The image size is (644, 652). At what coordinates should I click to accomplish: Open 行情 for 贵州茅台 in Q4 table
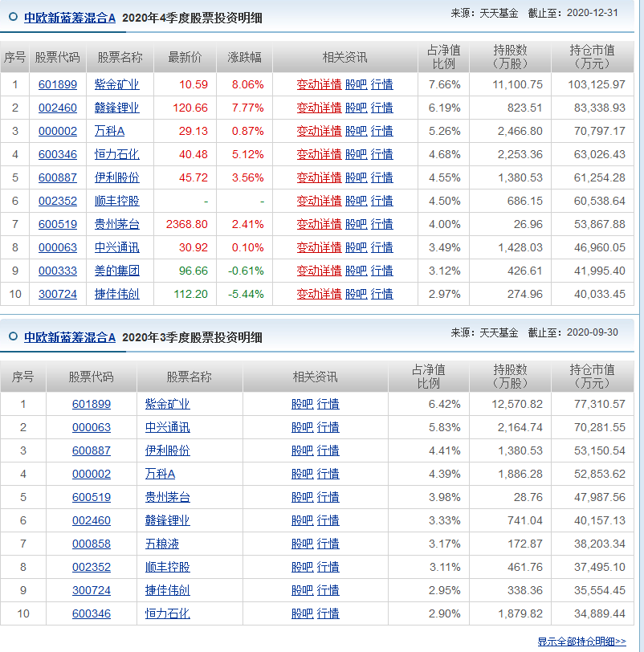[381, 225]
